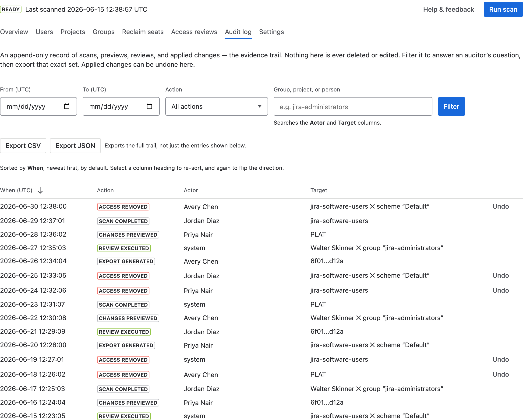Open the From date calendar picker icon

point(67,106)
